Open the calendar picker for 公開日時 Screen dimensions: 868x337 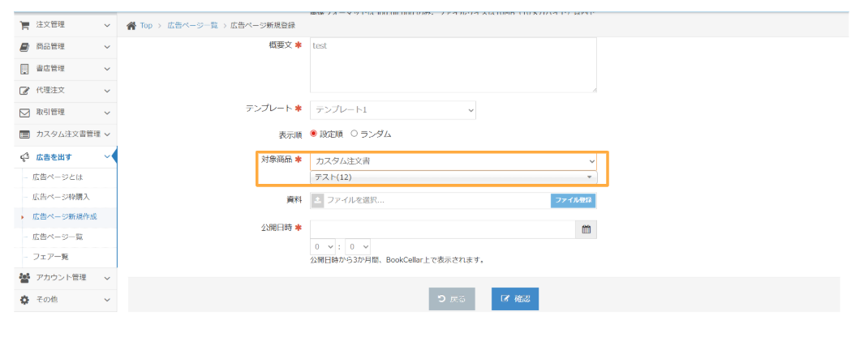pos(586,229)
